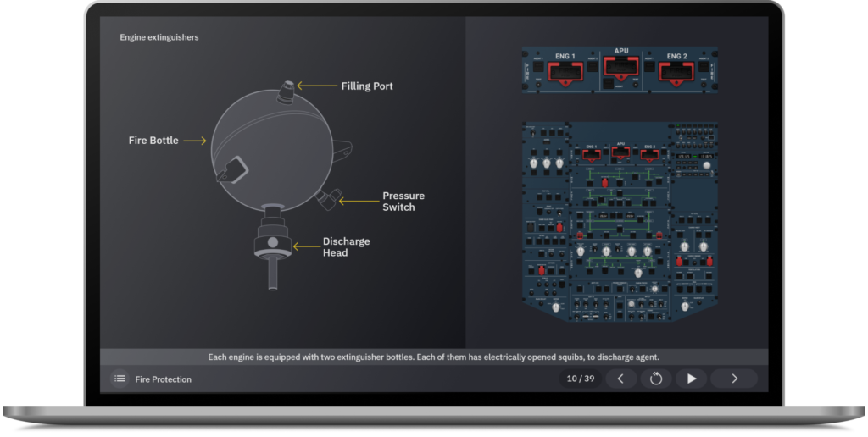Viewport: 868px width, 437px height.
Task: Click the Engine extinguishers heading
Action: click(x=159, y=37)
